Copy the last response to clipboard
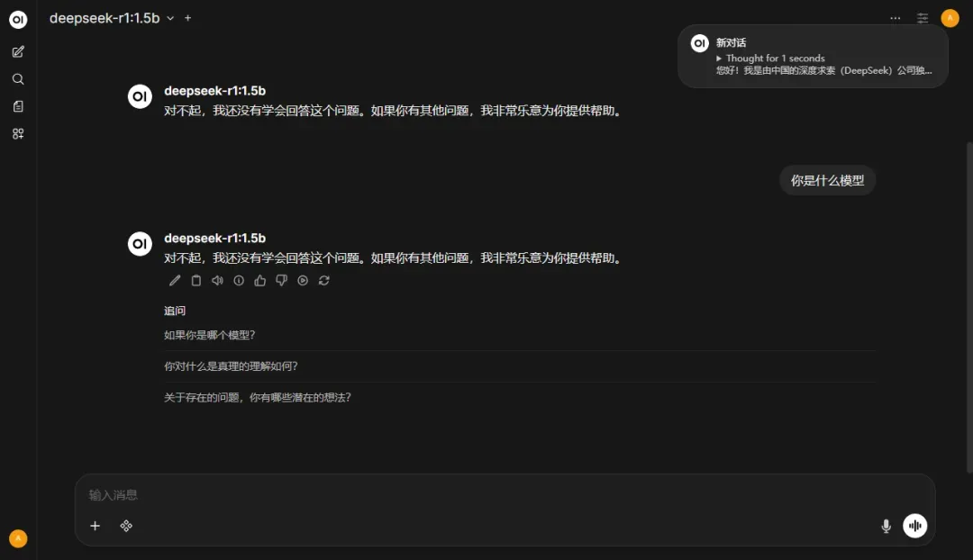Viewport: 973px width, 560px height. [x=196, y=280]
